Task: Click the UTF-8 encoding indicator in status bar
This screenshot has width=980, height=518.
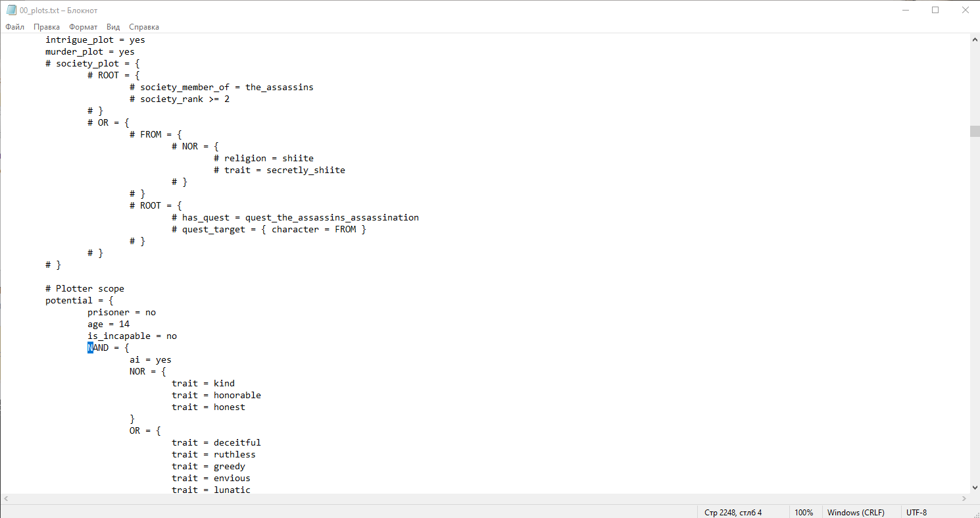Action: (916, 512)
